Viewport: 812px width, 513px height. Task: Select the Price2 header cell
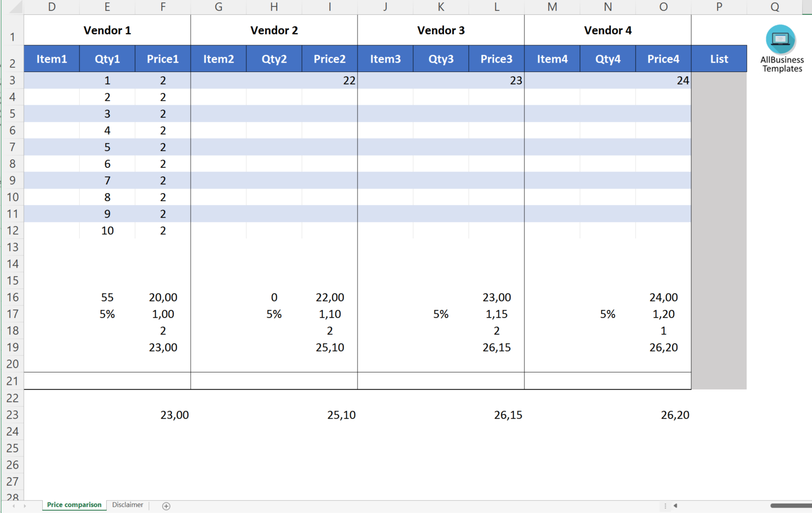pos(329,59)
